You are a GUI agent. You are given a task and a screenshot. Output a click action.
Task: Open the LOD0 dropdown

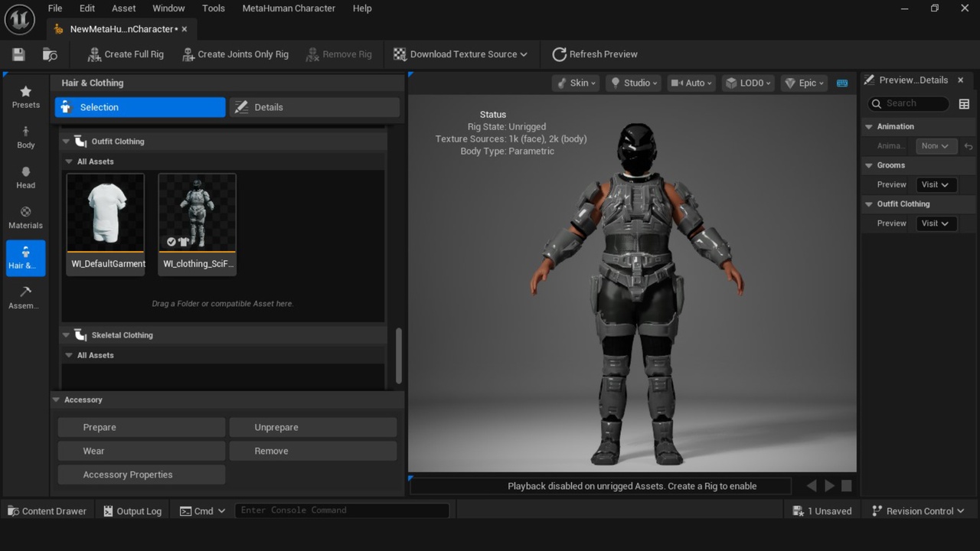pyautogui.click(x=749, y=83)
